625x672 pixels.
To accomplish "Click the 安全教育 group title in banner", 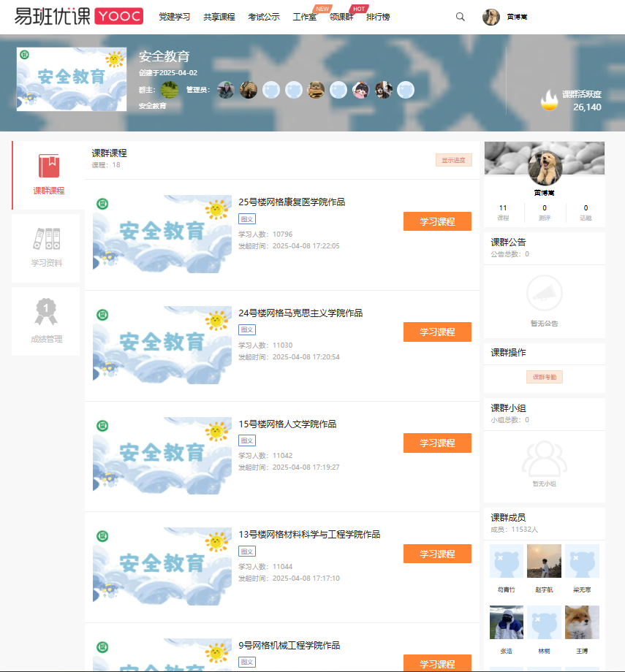I will pyautogui.click(x=164, y=56).
